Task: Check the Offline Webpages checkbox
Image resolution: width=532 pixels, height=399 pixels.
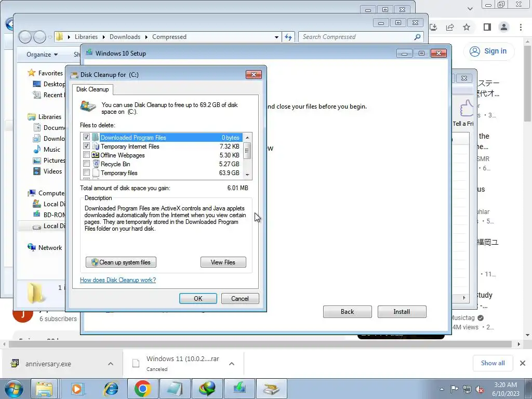Action: point(87,155)
